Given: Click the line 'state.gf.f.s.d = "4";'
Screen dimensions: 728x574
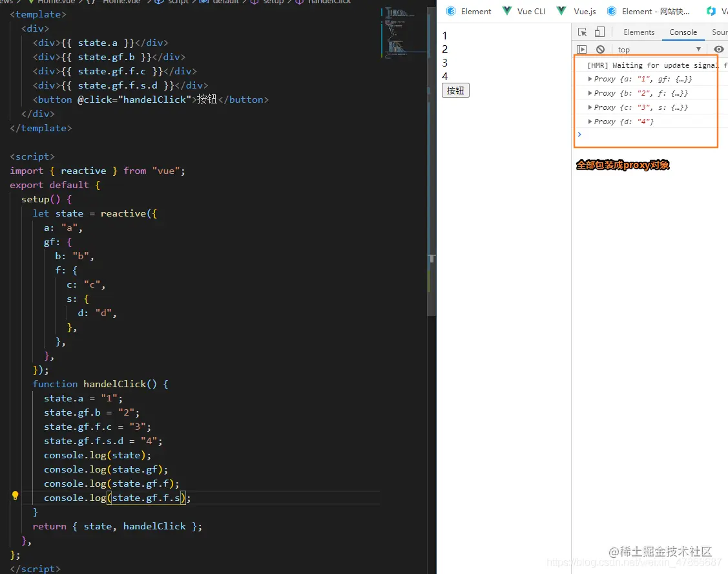Looking at the screenshot, I should point(103,441).
